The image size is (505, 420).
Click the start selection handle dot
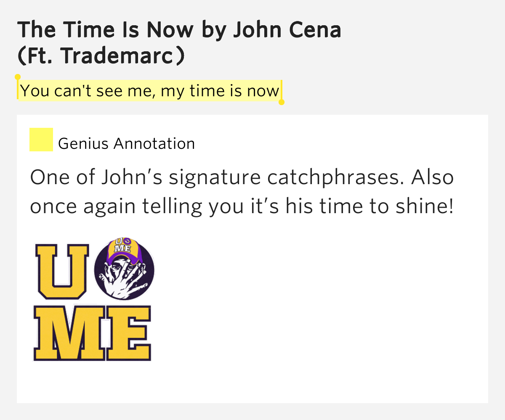pyautogui.click(x=18, y=77)
